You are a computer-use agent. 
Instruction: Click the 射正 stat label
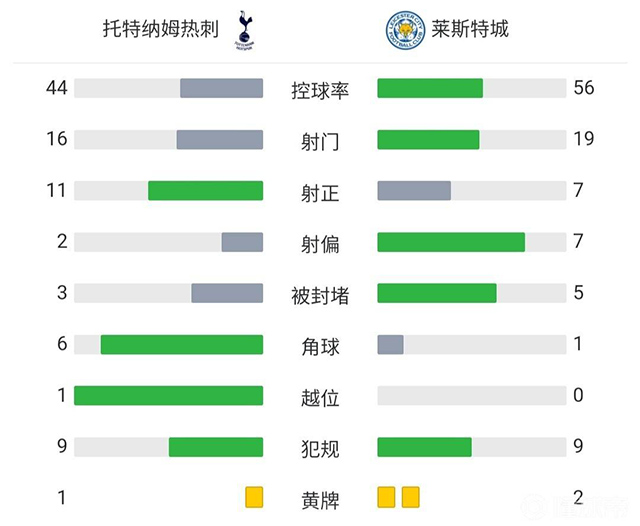(x=320, y=193)
